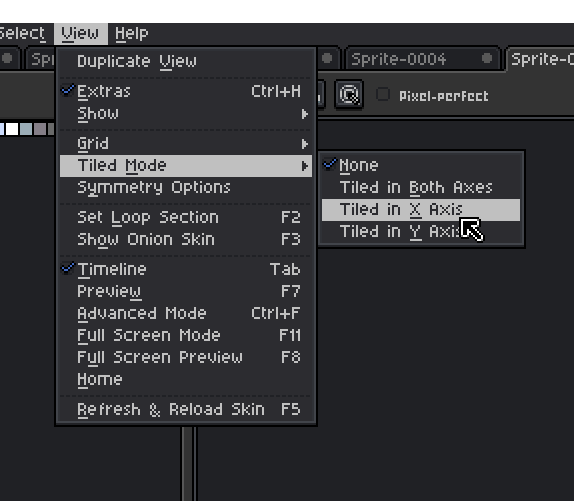The width and height of the screenshot is (574, 501).
Task: Pick the white palette color swatch
Action: (x=12, y=129)
